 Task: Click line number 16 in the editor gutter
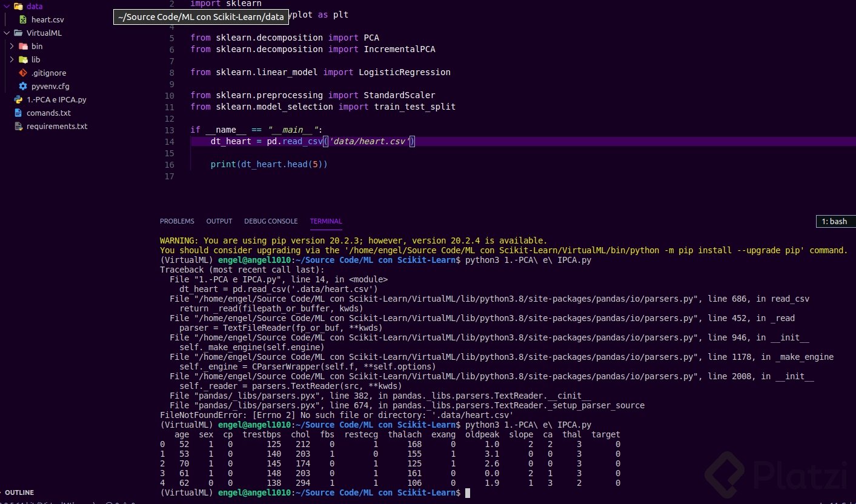tap(169, 165)
